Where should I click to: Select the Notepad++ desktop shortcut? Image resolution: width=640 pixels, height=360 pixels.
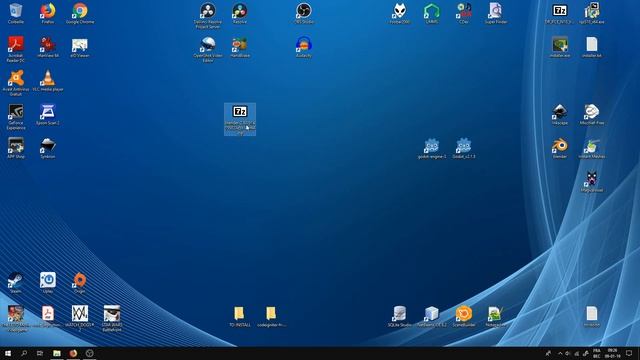point(496,316)
